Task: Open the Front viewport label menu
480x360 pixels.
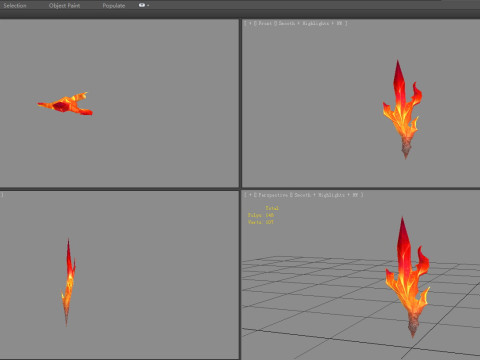Action: coord(265,23)
